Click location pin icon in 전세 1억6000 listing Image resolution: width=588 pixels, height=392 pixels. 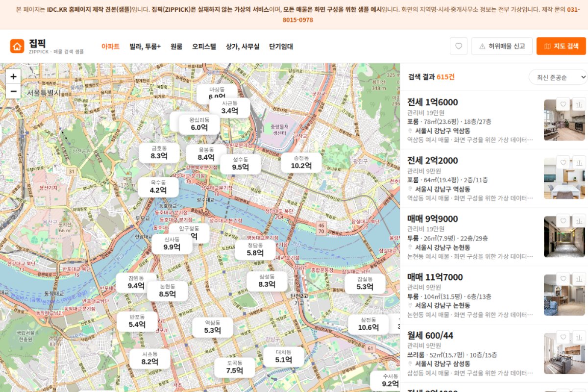[410, 131]
